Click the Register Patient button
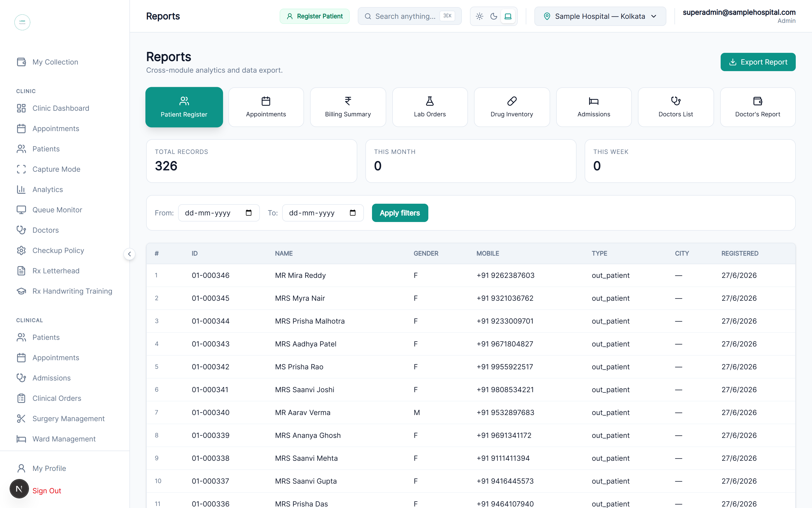The width and height of the screenshot is (812, 508). (314, 16)
